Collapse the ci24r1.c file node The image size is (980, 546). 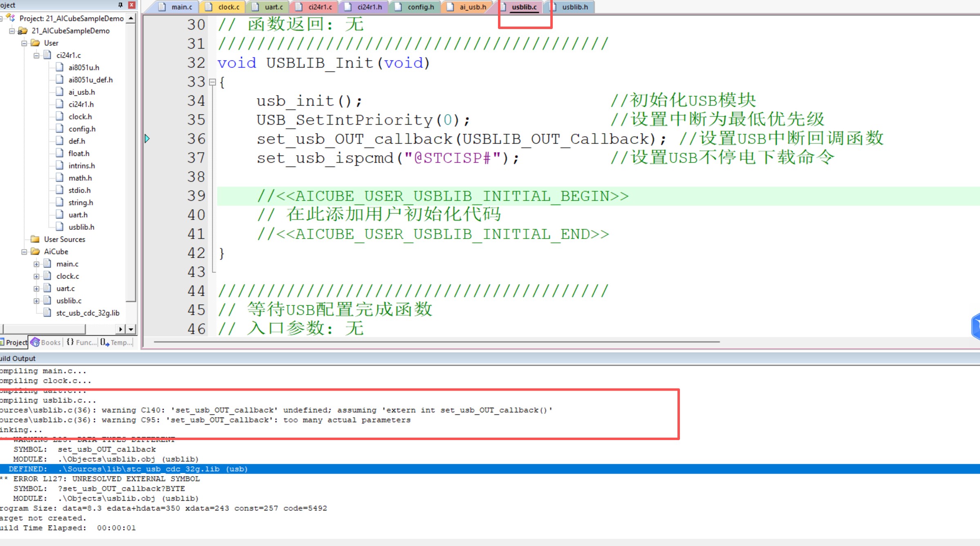click(x=36, y=55)
